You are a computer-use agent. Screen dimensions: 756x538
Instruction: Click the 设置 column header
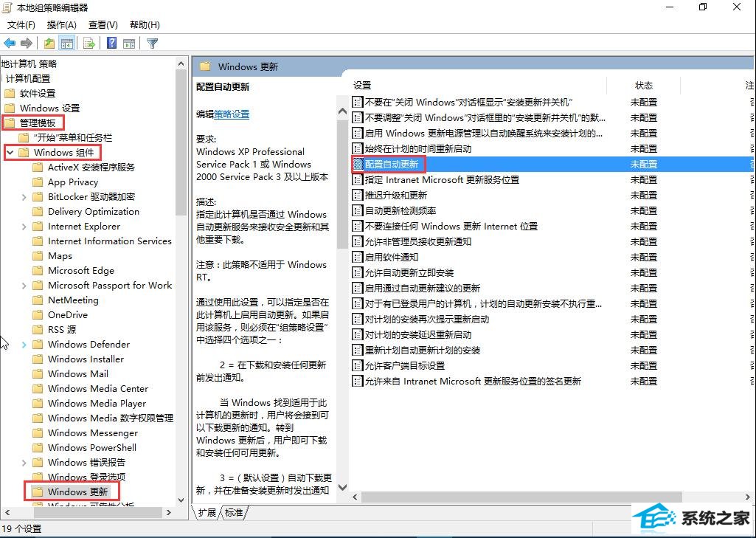(363, 86)
